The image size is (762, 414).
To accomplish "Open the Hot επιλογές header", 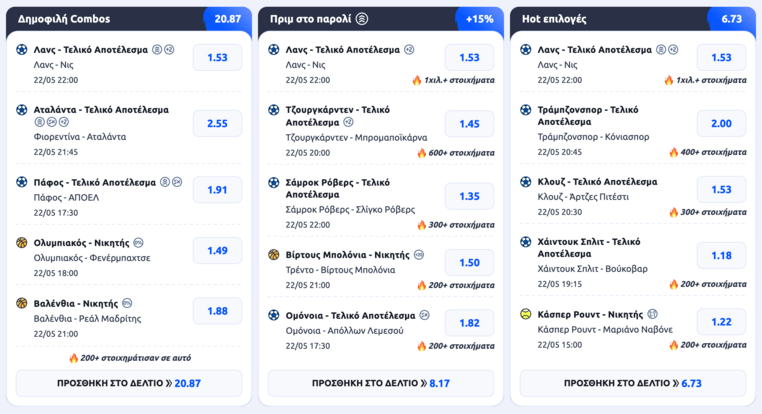I will (x=633, y=19).
